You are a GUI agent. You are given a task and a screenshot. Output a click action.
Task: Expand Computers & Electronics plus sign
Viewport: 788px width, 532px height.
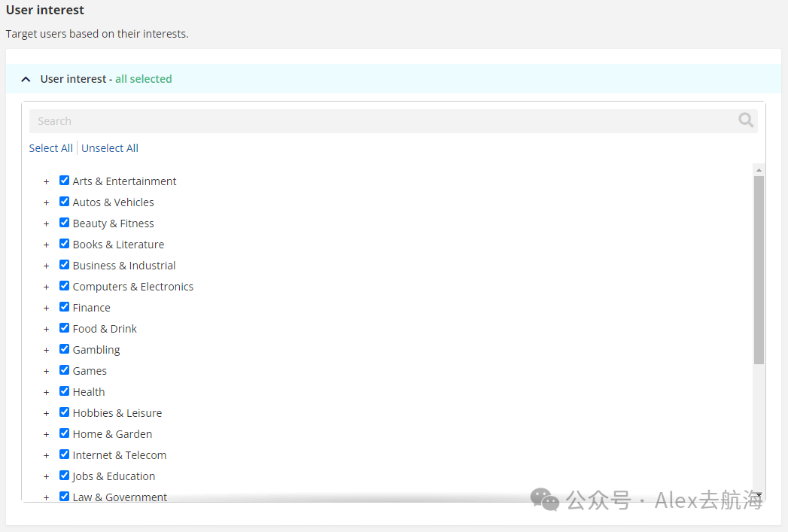click(46, 287)
